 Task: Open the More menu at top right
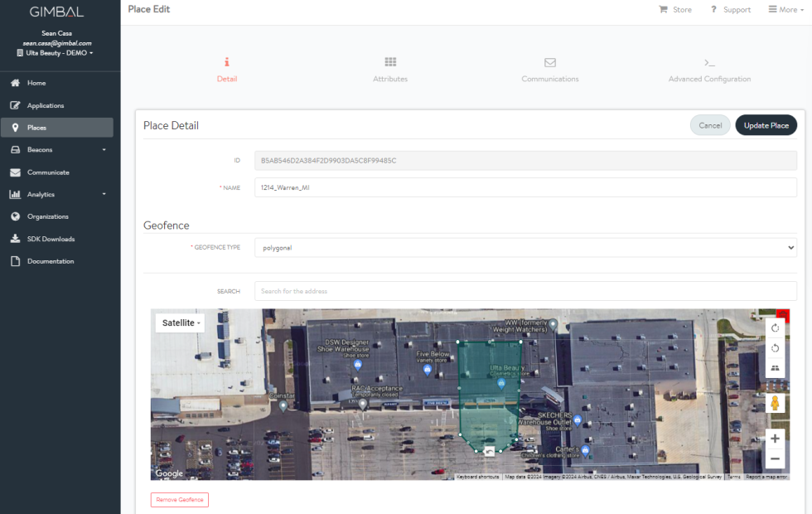[784, 9]
